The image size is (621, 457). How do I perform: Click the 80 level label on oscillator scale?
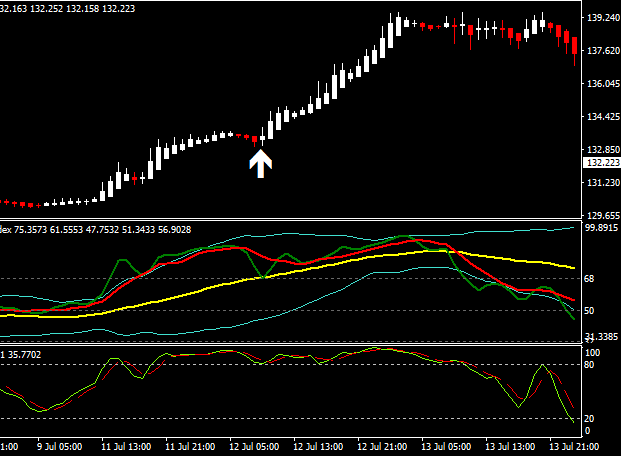click(590, 365)
